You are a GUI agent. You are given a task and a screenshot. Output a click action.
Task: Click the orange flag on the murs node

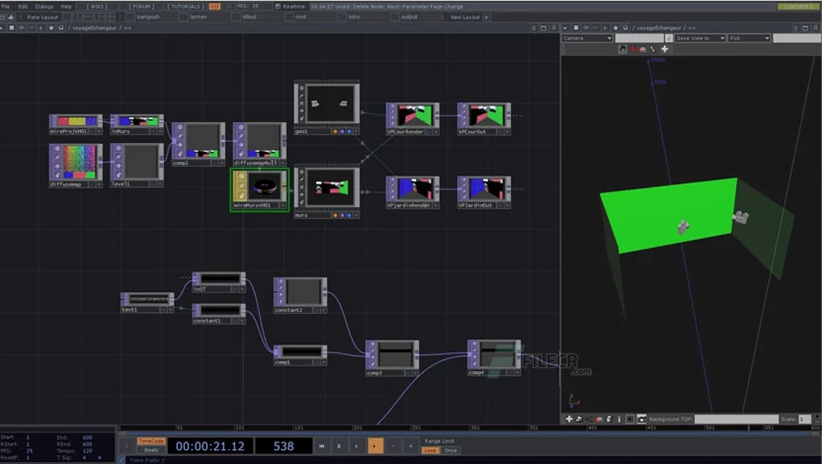pos(335,214)
